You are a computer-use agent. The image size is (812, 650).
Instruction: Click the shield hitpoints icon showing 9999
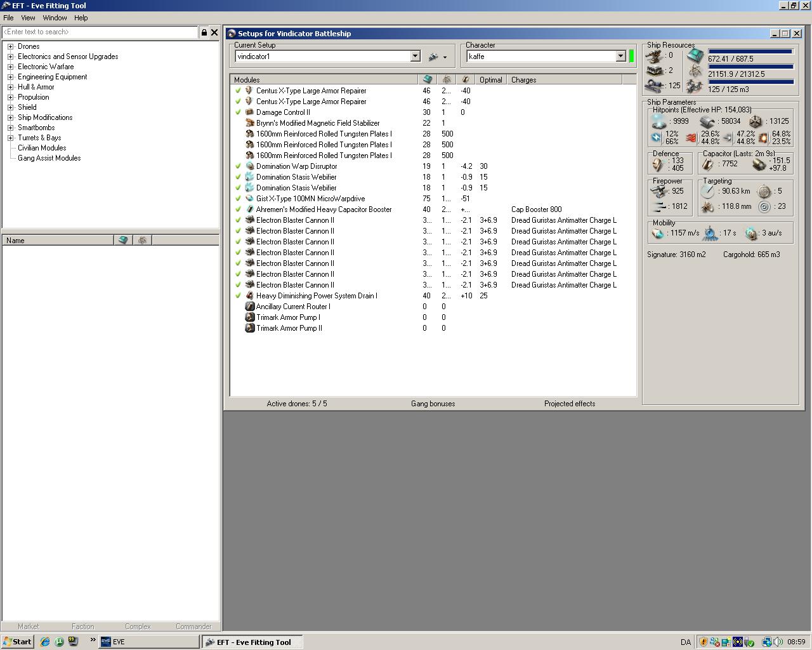(659, 121)
